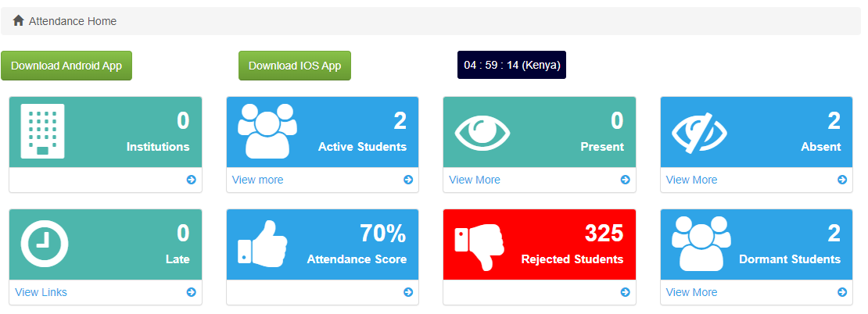The height and width of the screenshot is (314, 868).
Task: Click the building icon on Institutions card
Action: 43,131
